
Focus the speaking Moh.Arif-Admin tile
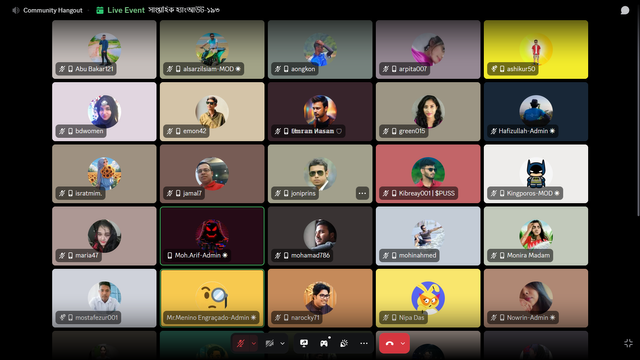tap(212, 236)
